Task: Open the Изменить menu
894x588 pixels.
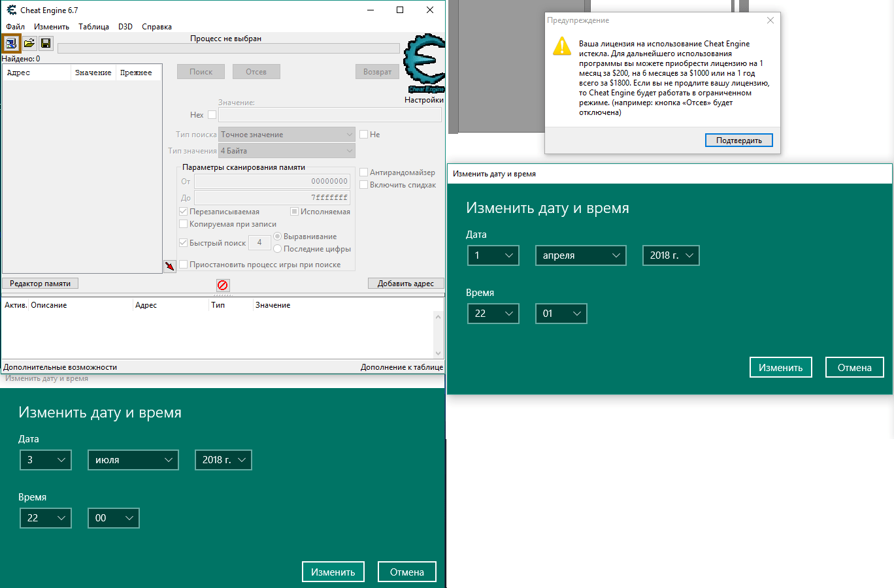Action: (x=52, y=27)
